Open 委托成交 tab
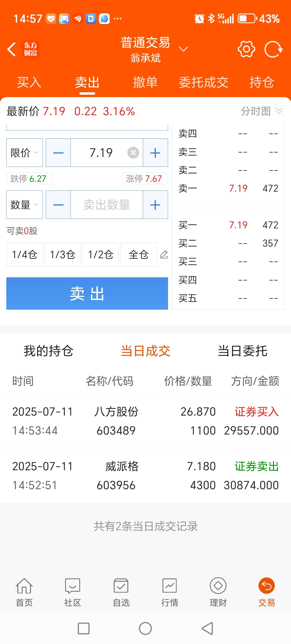This screenshot has height=644, width=291. [x=204, y=82]
